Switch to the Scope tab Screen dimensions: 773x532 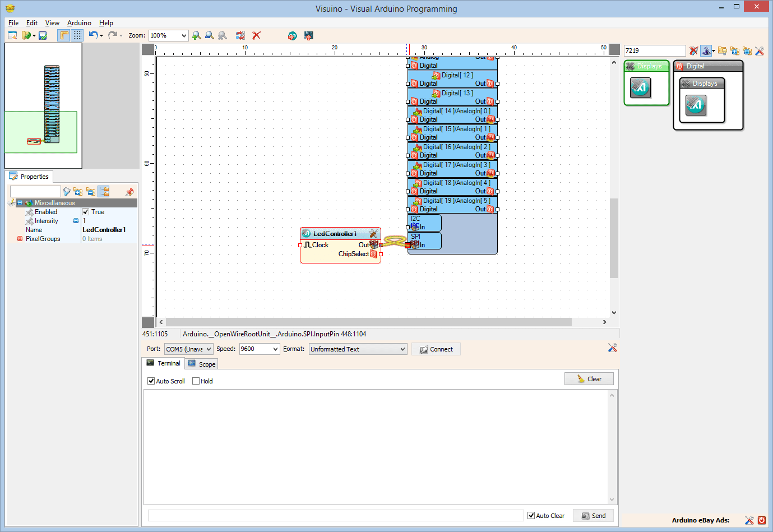(x=201, y=363)
